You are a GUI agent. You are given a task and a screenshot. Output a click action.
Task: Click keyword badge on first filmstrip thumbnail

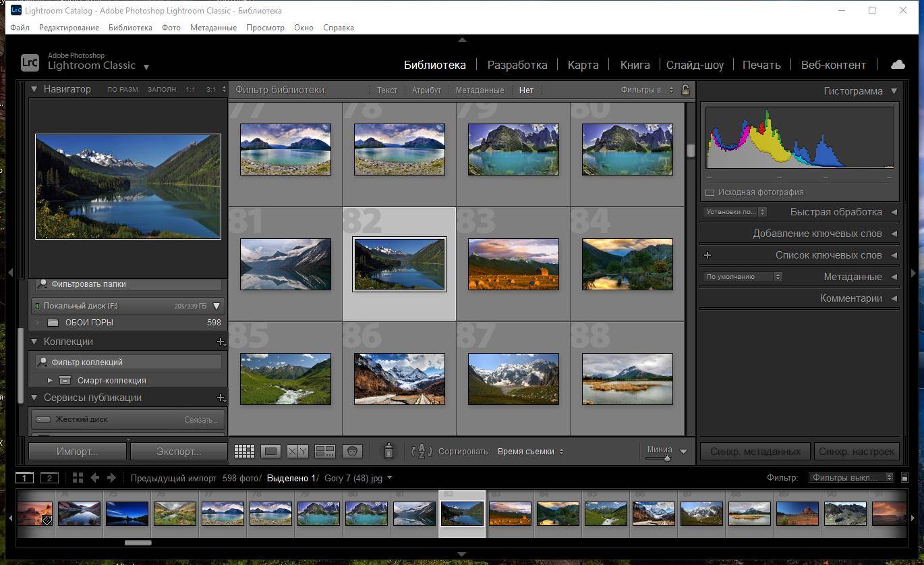click(x=47, y=520)
